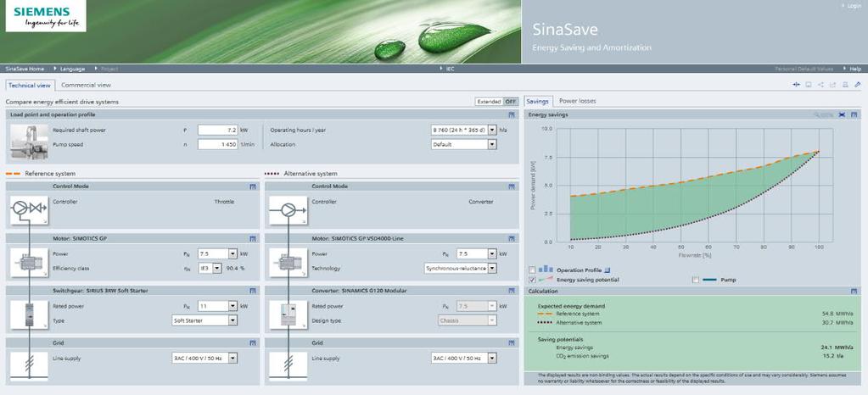Open info icon of Reference system Grid panel

(253, 343)
